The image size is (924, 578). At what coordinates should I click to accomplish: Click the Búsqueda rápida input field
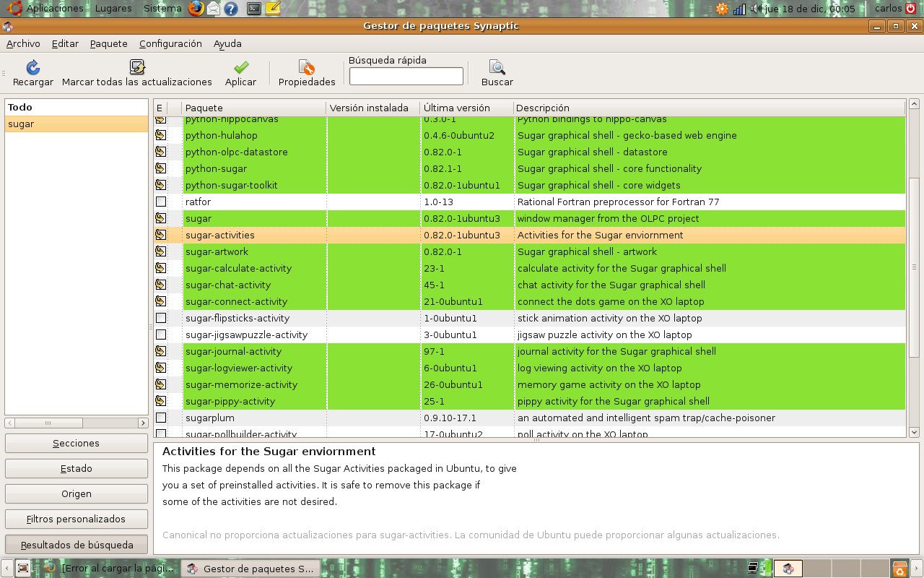click(406, 76)
